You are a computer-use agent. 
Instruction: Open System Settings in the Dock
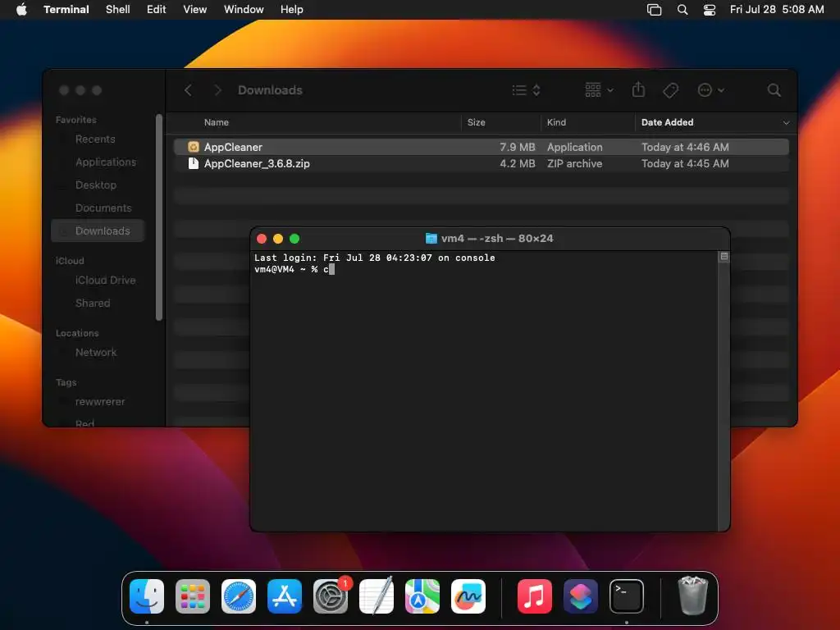pos(331,596)
